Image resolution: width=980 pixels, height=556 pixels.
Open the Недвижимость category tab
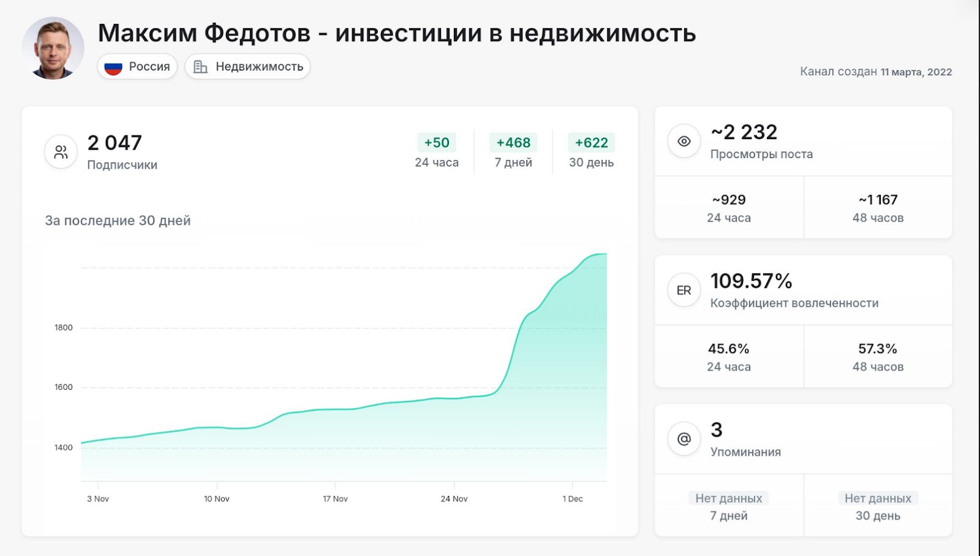(247, 66)
